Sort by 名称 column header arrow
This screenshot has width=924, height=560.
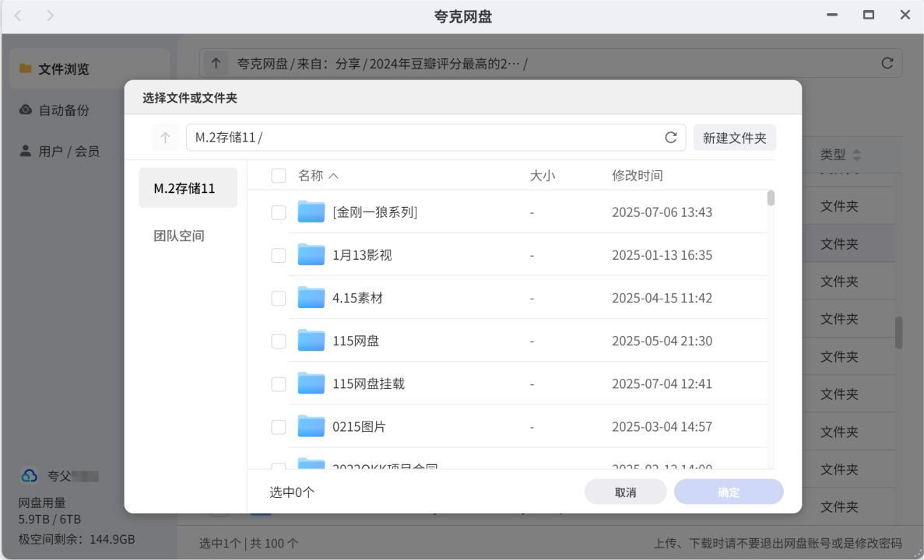tap(333, 176)
